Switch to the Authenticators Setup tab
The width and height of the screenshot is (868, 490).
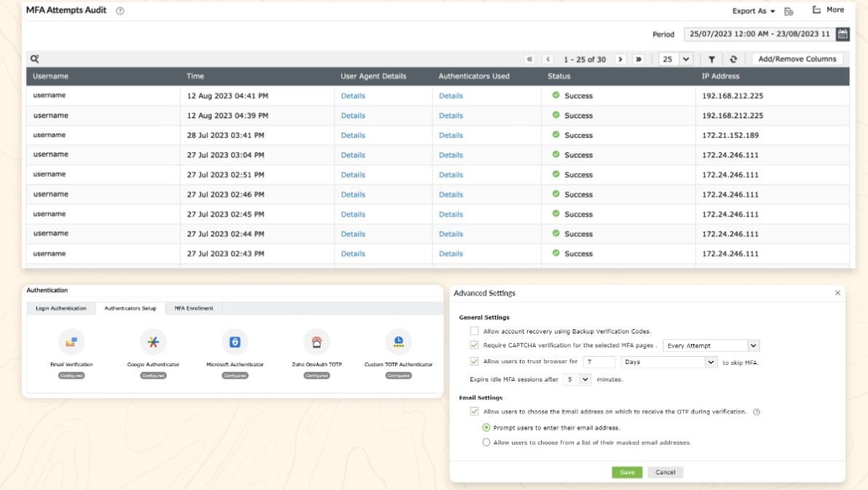pos(130,309)
